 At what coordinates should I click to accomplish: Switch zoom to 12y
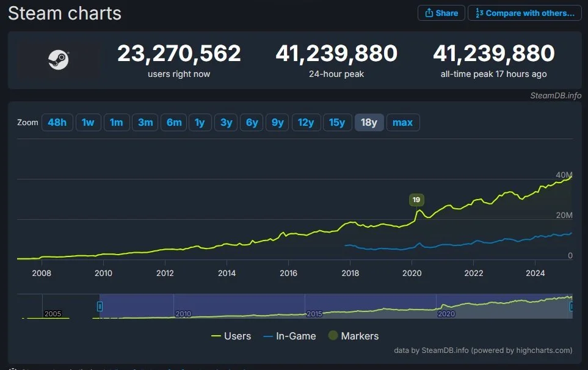[x=306, y=123]
